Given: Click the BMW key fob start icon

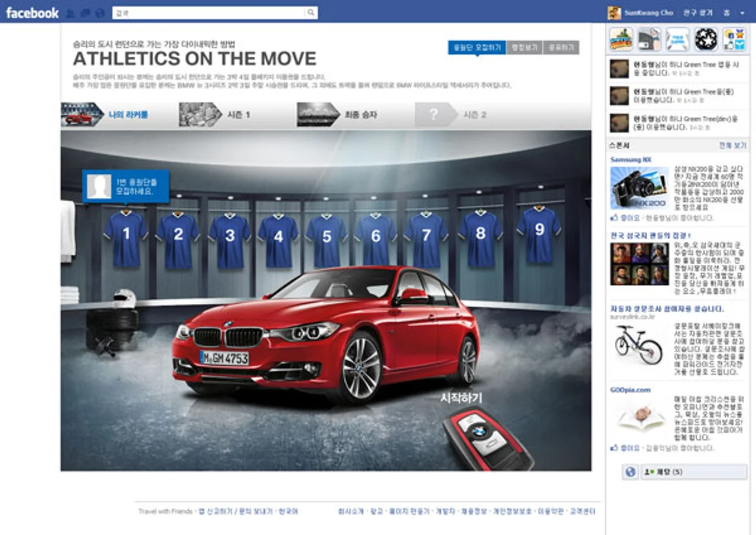Looking at the screenshot, I should (x=488, y=439).
